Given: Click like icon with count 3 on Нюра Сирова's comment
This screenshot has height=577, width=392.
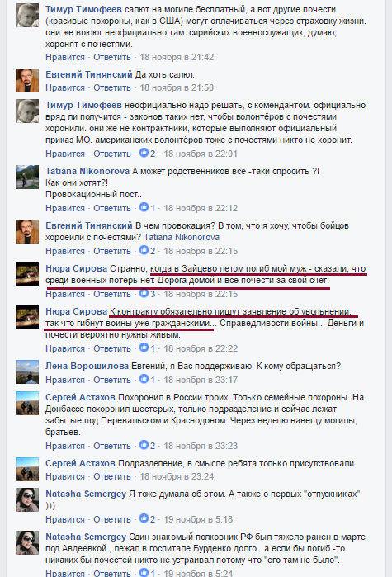Looking at the screenshot, I should point(144,293).
